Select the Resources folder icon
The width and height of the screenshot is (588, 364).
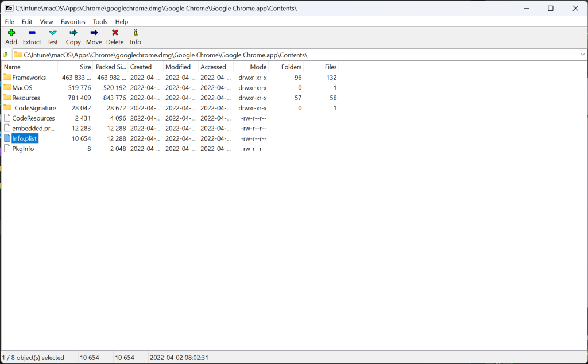(7, 98)
